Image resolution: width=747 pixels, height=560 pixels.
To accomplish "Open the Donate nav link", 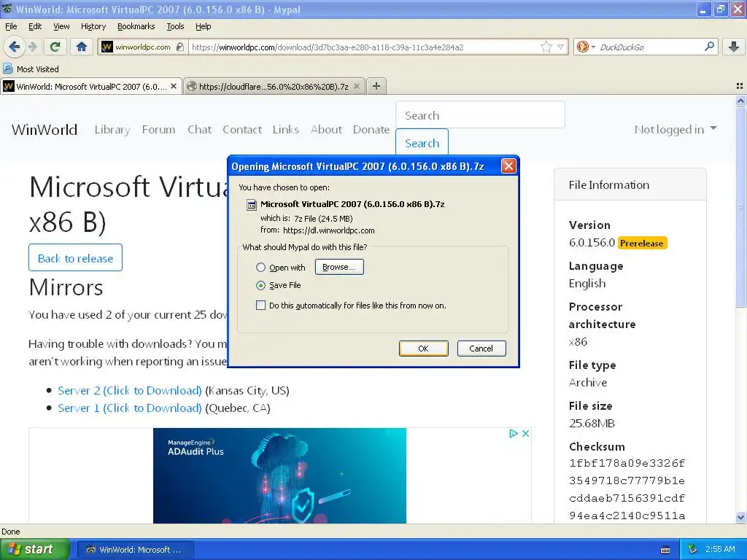I will click(x=371, y=130).
